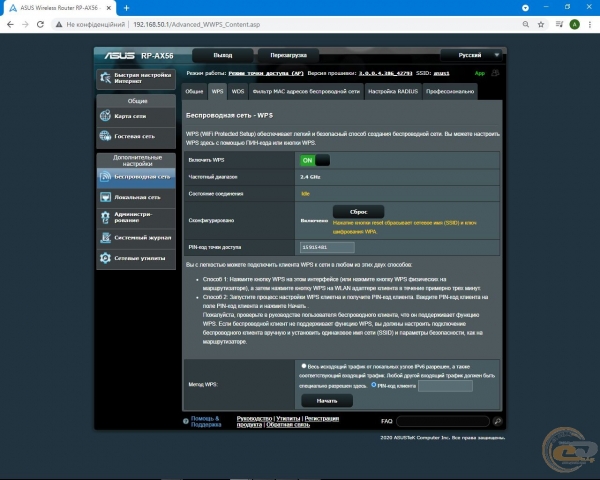Screen dimensions: 600x480
Task: Click the access point PIN code field
Action: 327,247
